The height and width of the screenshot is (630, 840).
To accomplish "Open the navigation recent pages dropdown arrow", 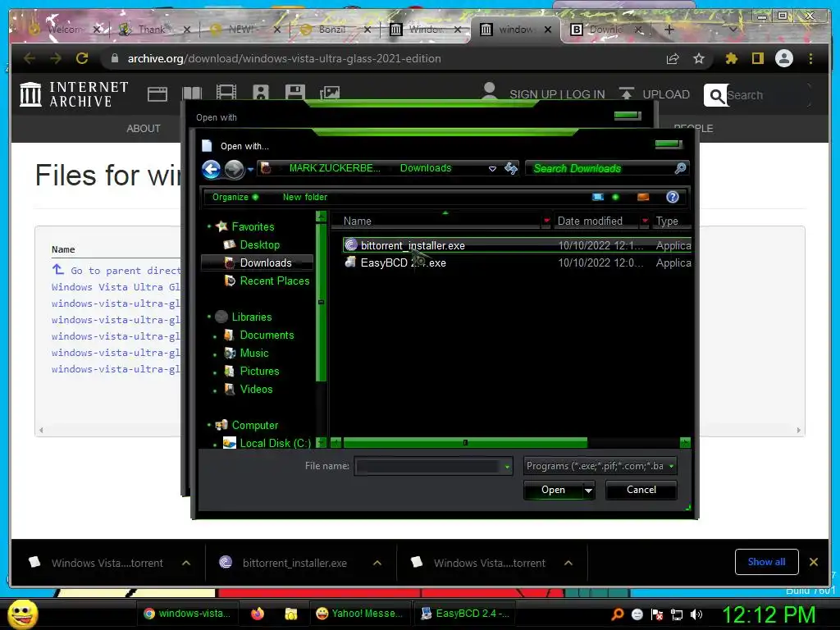I will (x=250, y=169).
